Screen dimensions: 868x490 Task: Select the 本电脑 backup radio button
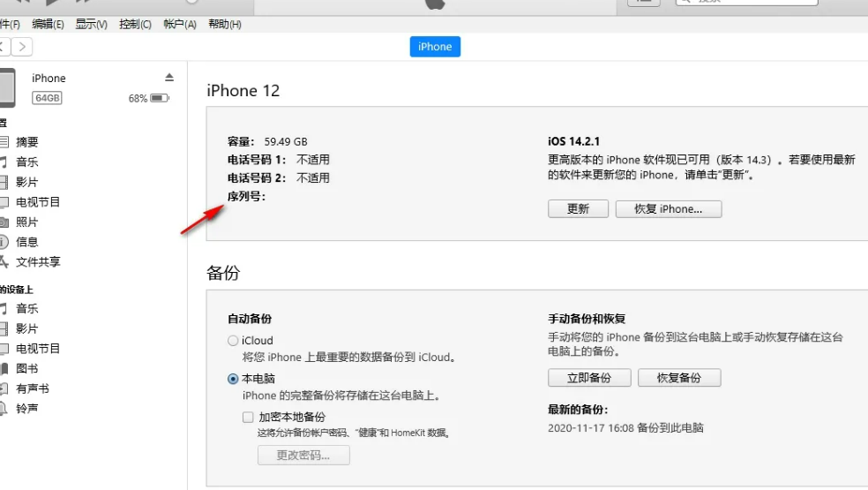click(233, 379)
